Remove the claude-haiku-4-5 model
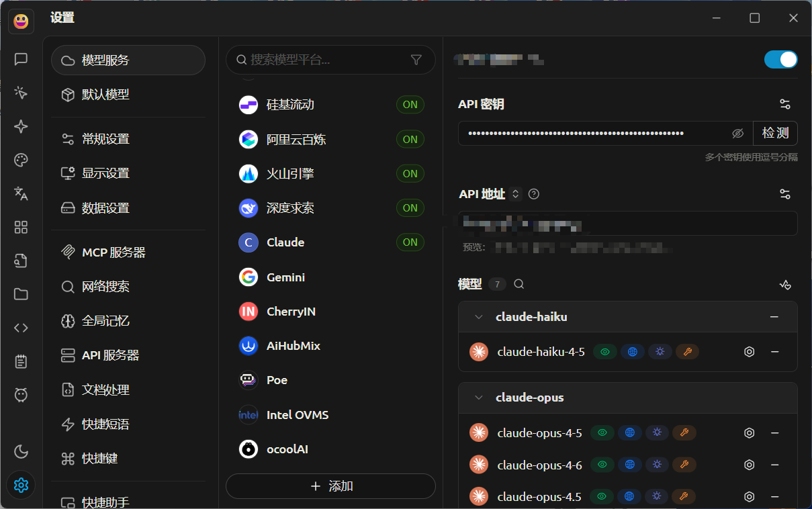Image resolution: width=812 pixels, height=509 pixels. coord(774,352)
